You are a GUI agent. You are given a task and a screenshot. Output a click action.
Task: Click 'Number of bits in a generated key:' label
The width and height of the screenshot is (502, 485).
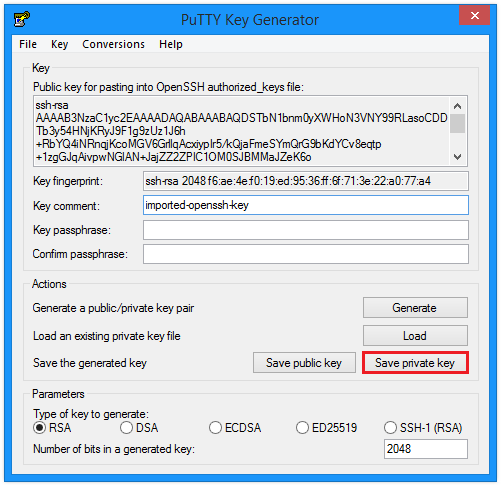pyautogui.click(x=114, y=449)
